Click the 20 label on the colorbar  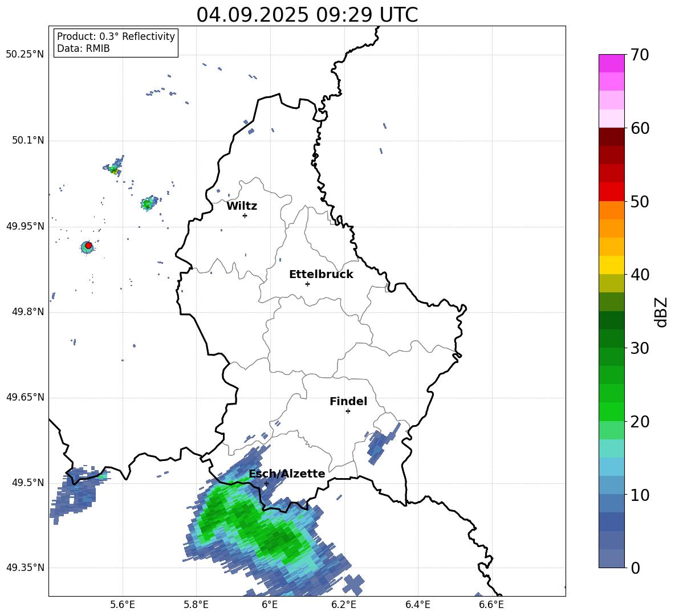point(640,422)
